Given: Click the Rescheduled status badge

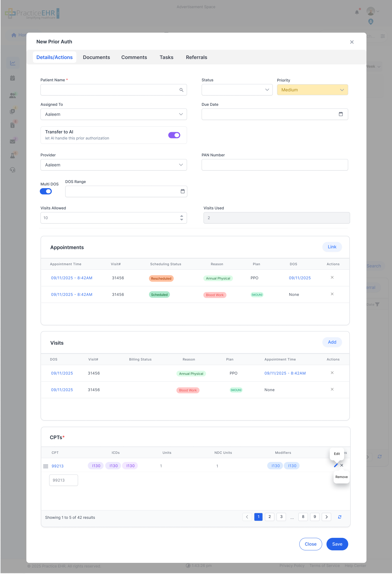Looking at the screenshot, I should 161,278.
